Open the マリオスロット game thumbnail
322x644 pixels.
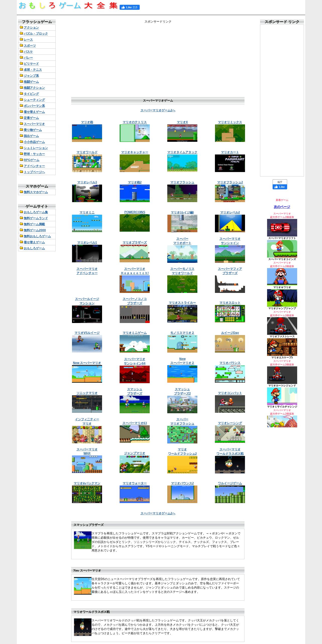(230, 314)
